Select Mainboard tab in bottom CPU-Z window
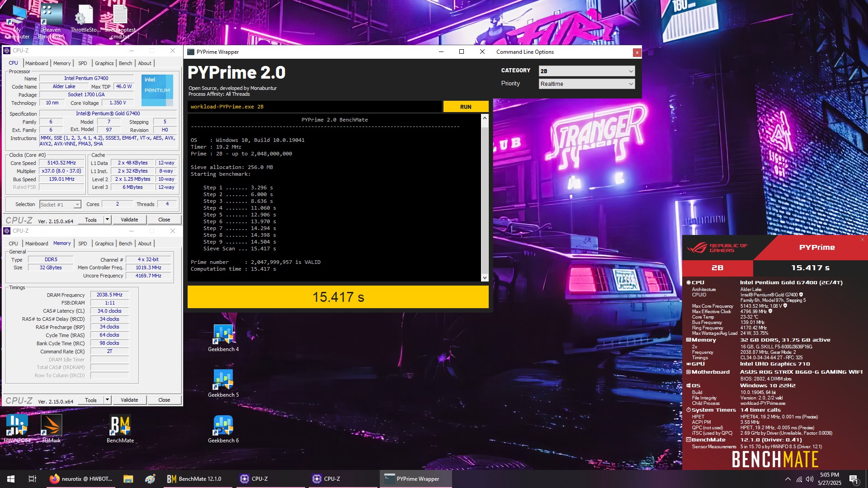868x488 pixels. click(37, 244)
